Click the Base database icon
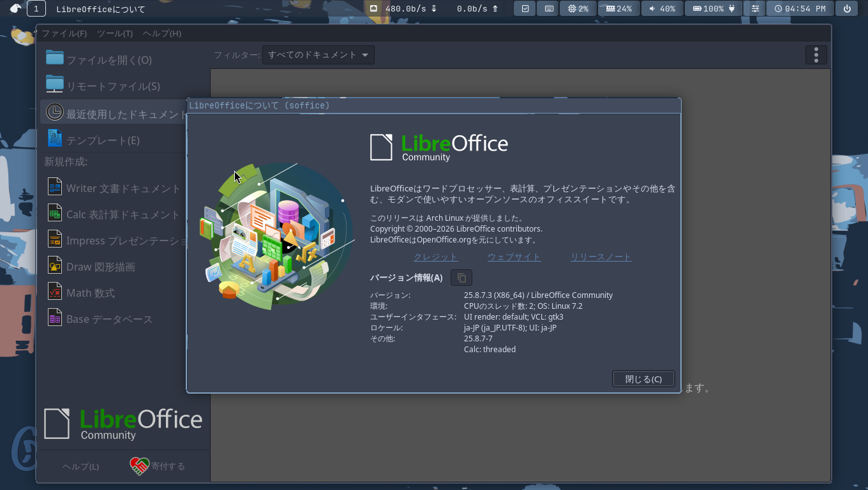This screenshot has width=868, height=490. (x=55, y=318)
